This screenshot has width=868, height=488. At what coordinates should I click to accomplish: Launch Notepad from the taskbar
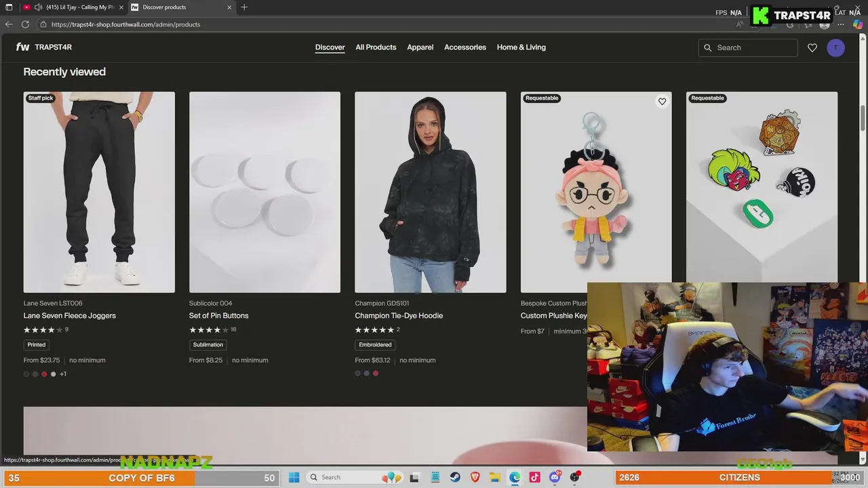(435, 477)
